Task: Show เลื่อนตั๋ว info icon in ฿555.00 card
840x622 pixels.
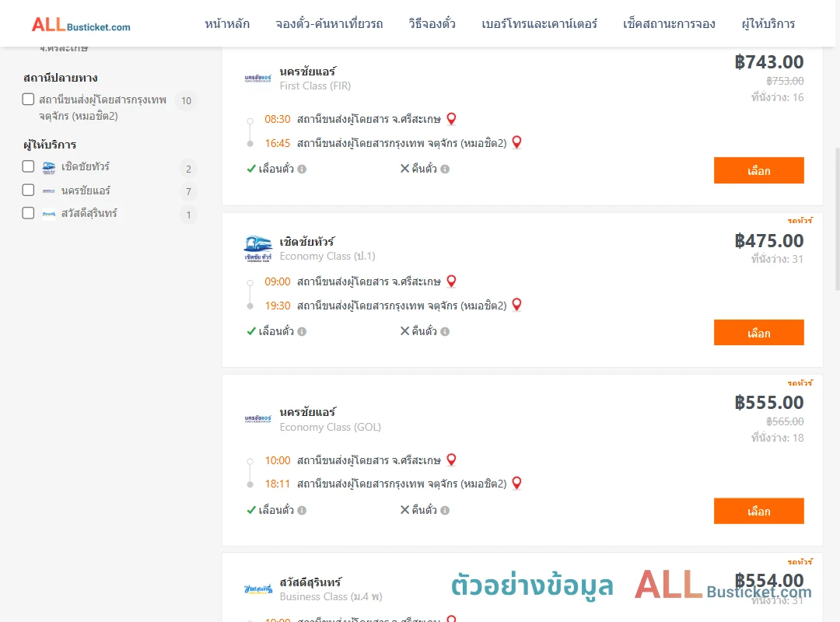Action: 302,511
